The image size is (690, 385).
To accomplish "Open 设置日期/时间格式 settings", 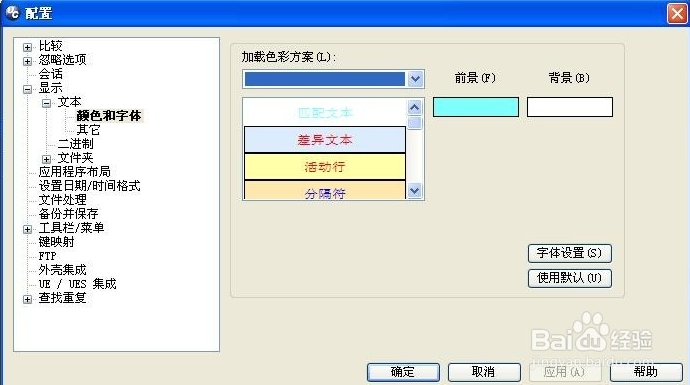I will click(x=89, y=186).
